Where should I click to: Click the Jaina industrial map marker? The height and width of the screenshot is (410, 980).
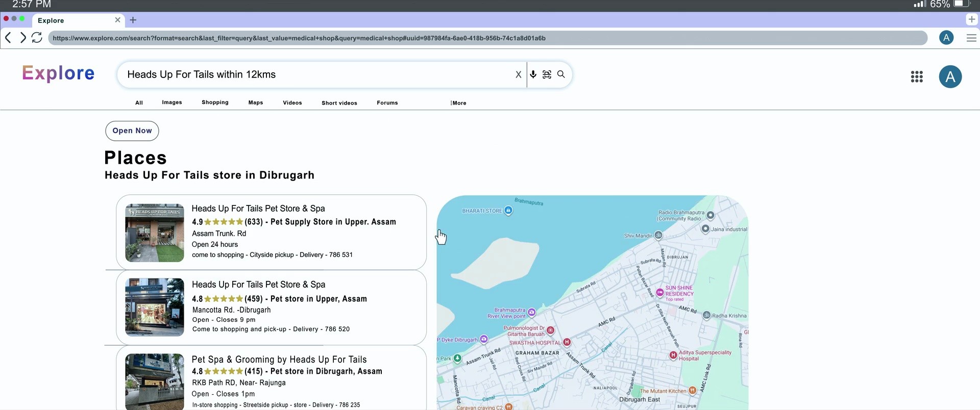pyautogui.click(x=705, y=229)
